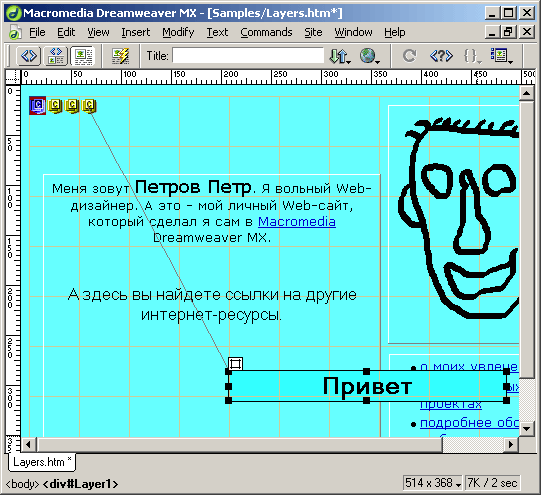Open window size 514 x 368 dropdown

(433, 483)
